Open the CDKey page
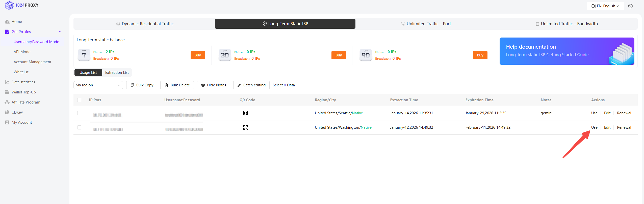Screen dimensions: 644x204 tap(17, 112)
